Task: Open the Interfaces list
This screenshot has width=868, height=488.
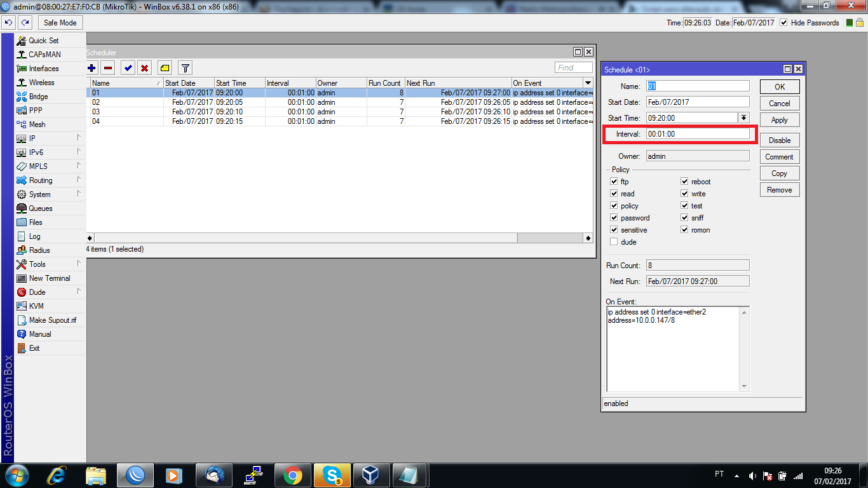Action: [x=50, y=69]
